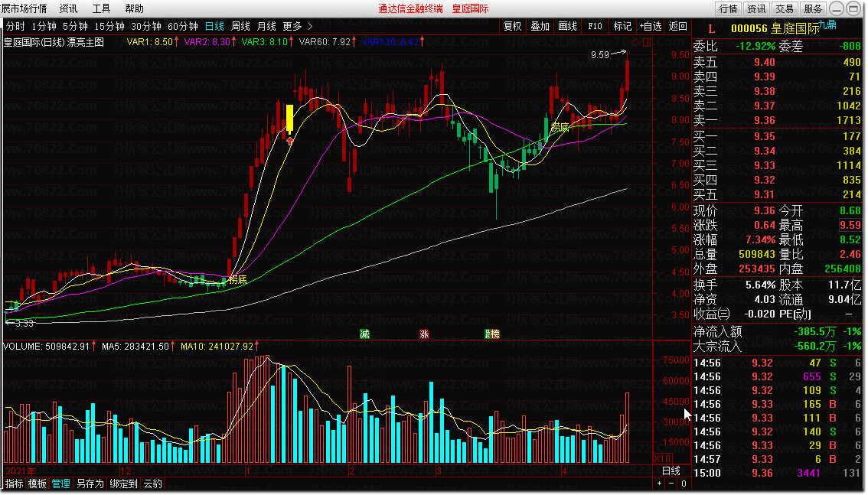This screenshot has height=495, width=868.
Task: Switch to 月线 monthly period
Action: point(267,27)
